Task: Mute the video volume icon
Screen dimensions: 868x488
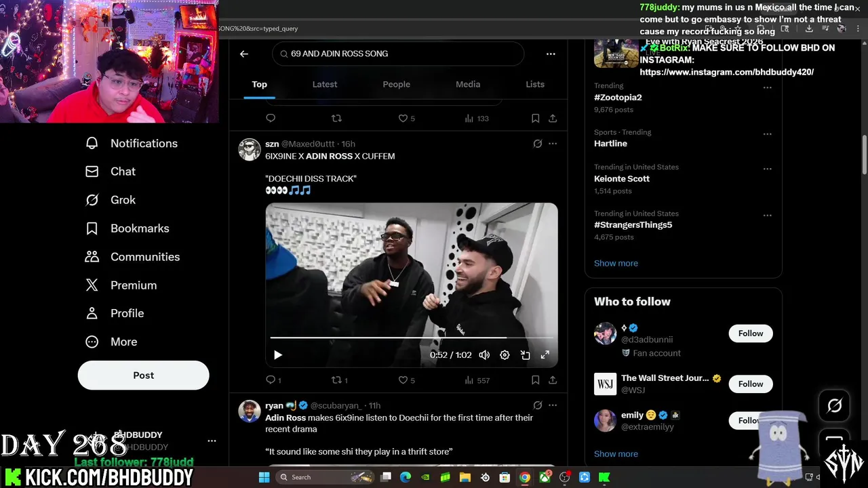Action: [x=484, y=354]
